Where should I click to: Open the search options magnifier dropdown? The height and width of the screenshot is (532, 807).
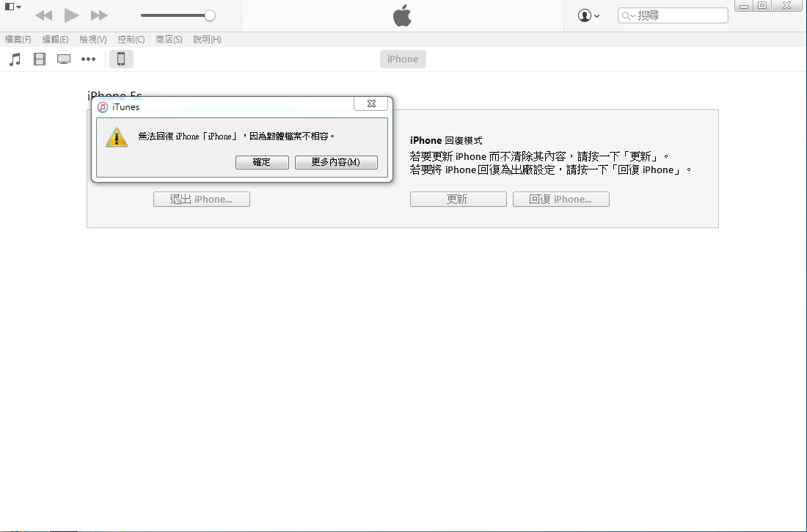click(628, 15)
